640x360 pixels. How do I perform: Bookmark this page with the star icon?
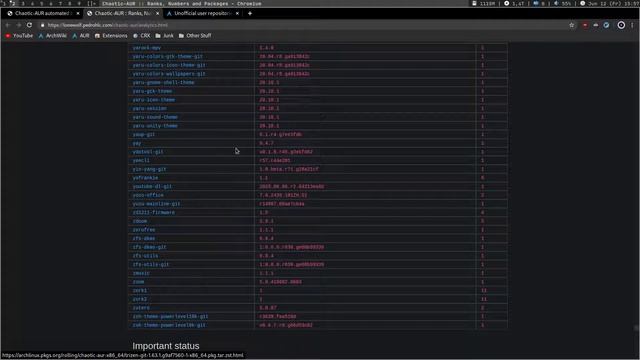571,25
